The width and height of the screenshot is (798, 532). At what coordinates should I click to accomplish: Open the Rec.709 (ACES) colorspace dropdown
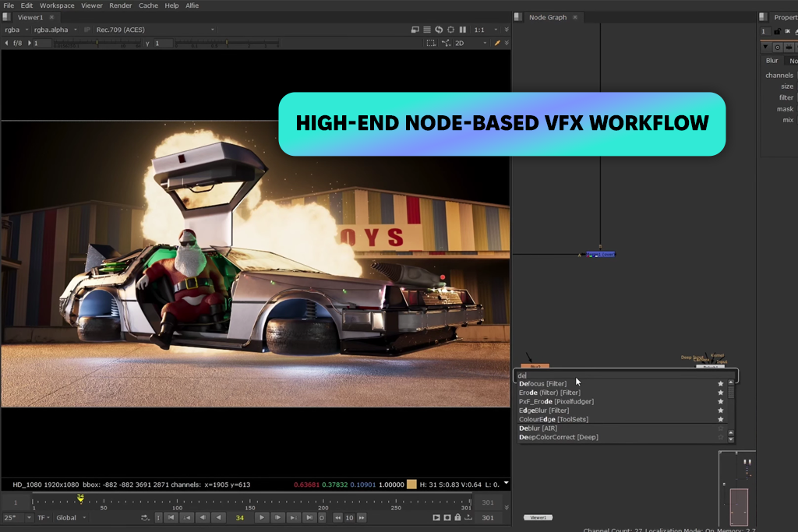[155, 30]
